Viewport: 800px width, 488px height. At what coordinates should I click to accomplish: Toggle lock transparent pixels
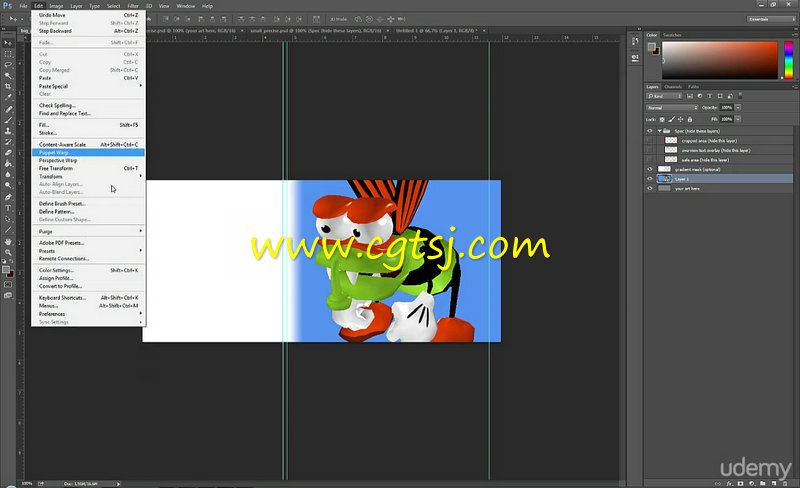tap(662, 119)
